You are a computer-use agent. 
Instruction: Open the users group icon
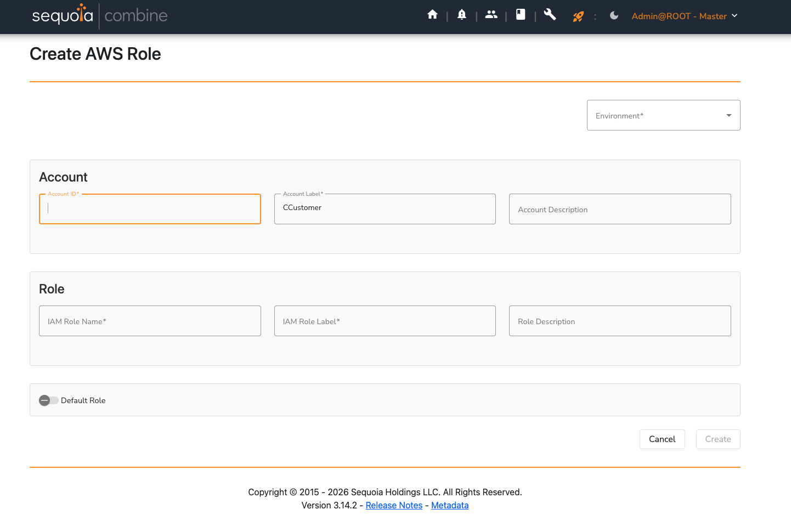(491, 15)
